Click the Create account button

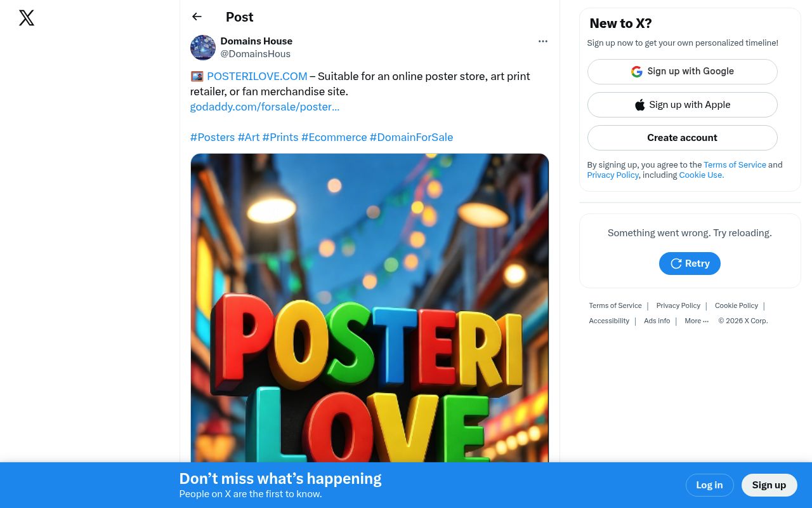682,138
